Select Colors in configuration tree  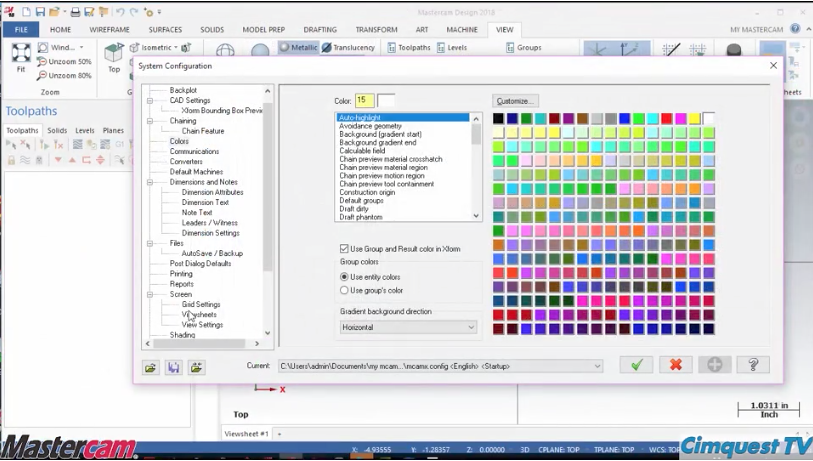click(179, 141)
